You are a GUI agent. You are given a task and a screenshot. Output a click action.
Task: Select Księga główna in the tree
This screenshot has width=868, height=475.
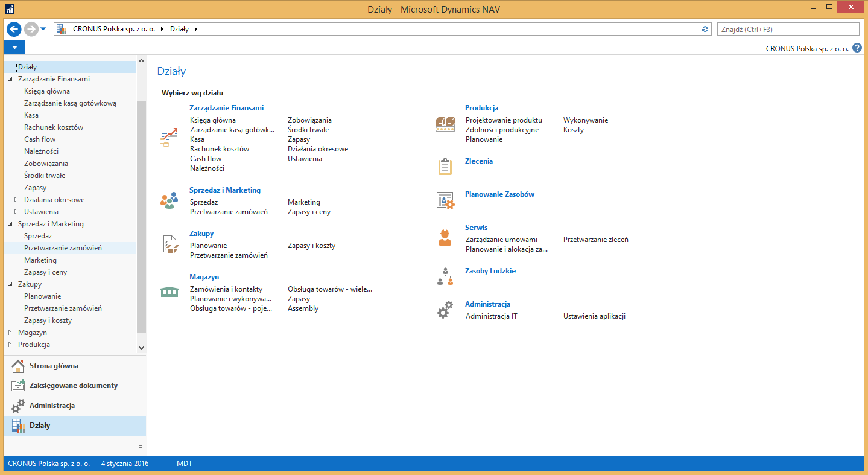click(x=47, y=91)
